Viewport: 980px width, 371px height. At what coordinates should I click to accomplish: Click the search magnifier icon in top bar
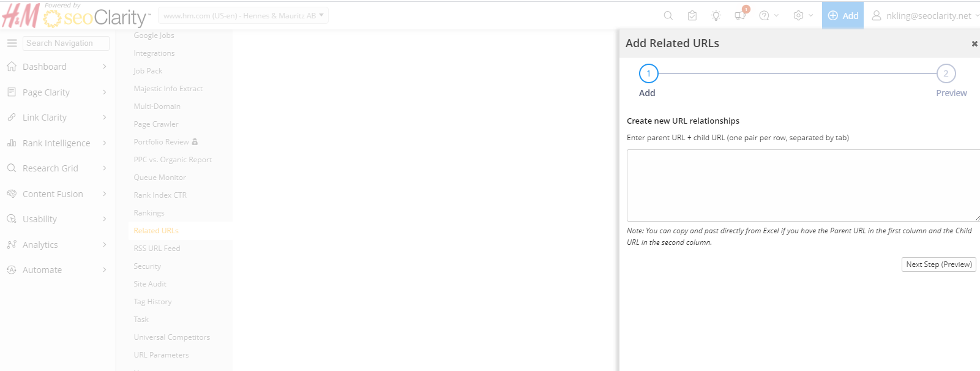click(668, 16)
